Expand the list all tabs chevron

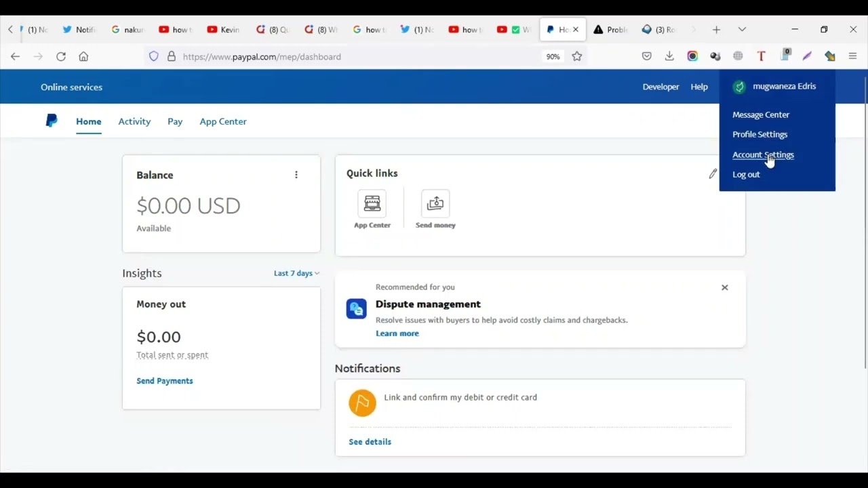(x=742, y=30)
